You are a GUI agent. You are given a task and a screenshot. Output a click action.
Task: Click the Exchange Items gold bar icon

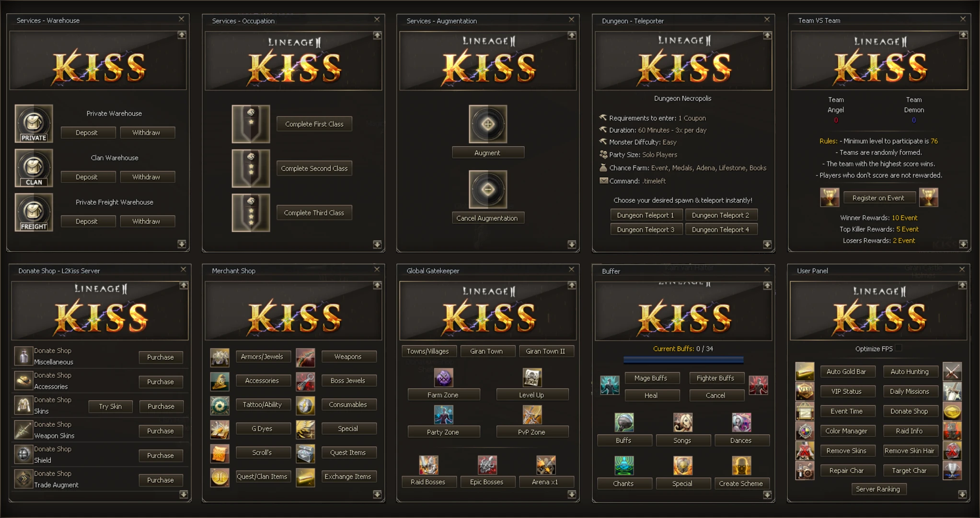(x=305, y=477)
